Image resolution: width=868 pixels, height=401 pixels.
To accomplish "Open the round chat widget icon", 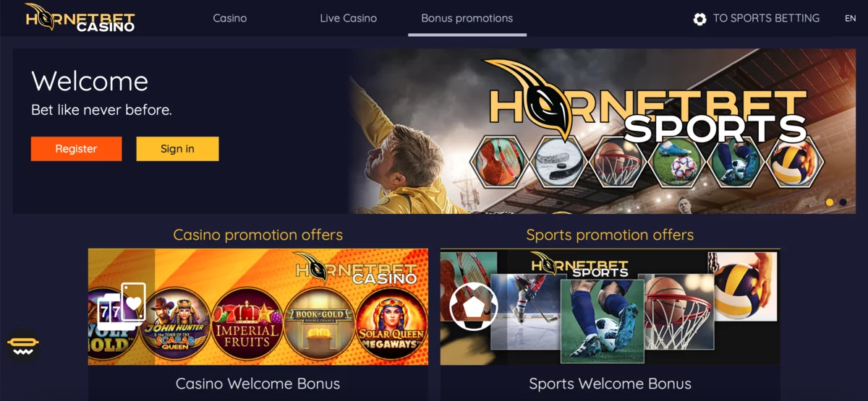I will pos(23,346).
